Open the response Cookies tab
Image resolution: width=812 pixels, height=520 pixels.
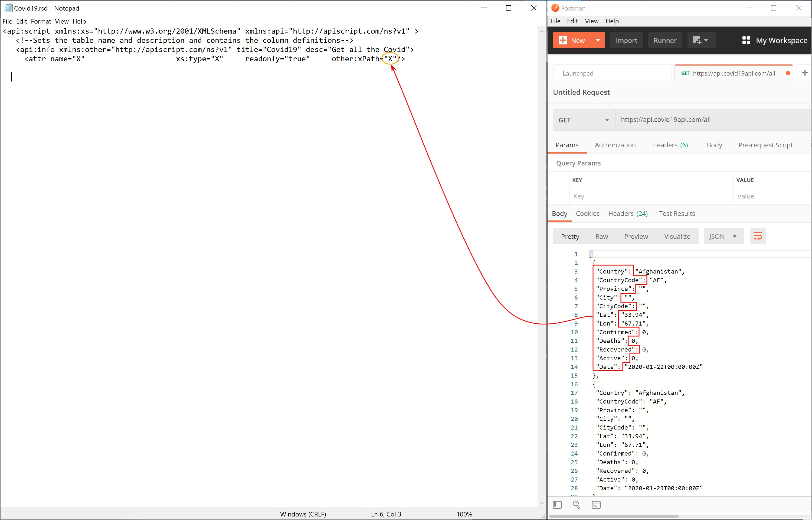(x=587, y=213)
